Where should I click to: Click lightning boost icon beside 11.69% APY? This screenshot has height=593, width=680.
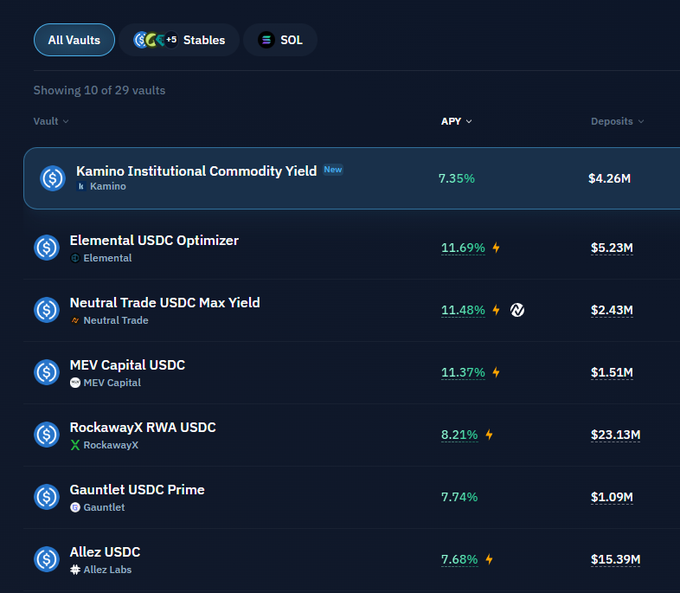coord(496,248)
